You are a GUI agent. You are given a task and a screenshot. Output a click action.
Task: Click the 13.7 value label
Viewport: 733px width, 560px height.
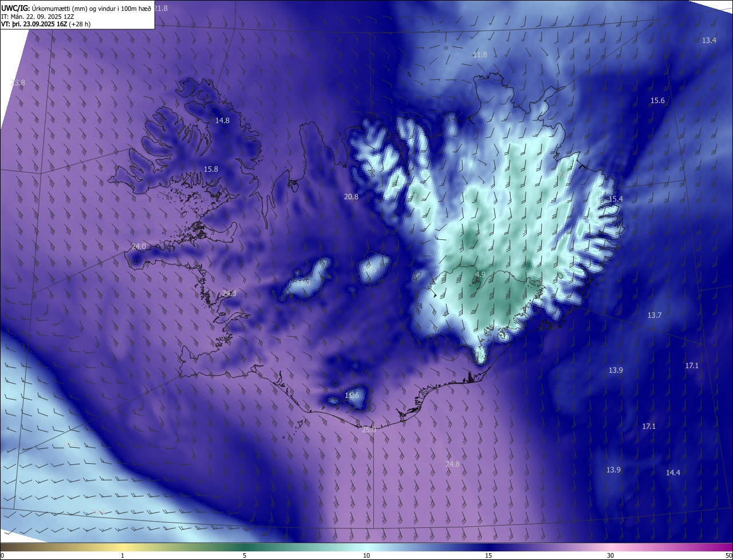655,316
